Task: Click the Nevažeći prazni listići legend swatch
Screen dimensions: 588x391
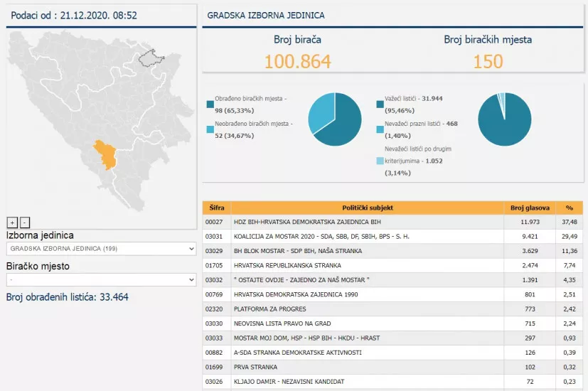Action: [x=381, y=129]
